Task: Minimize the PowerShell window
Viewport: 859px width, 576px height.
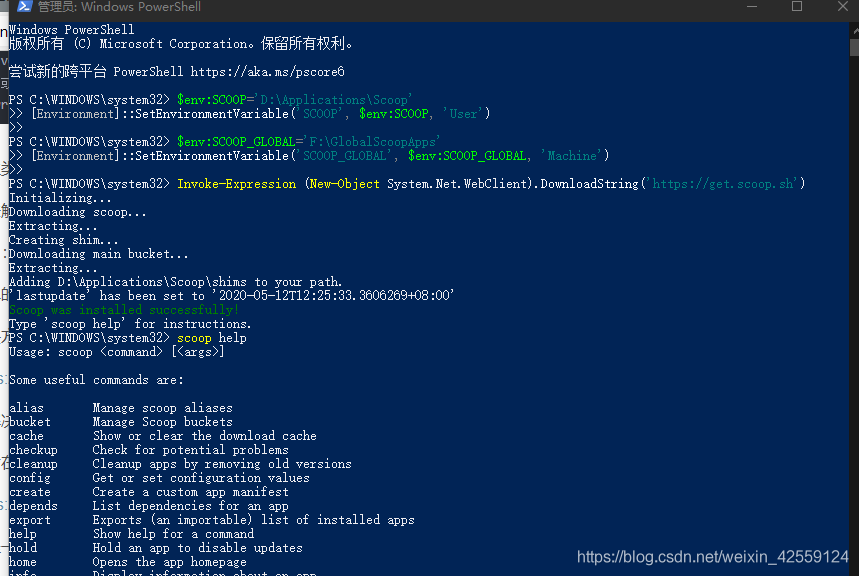Action: point(749,7)
